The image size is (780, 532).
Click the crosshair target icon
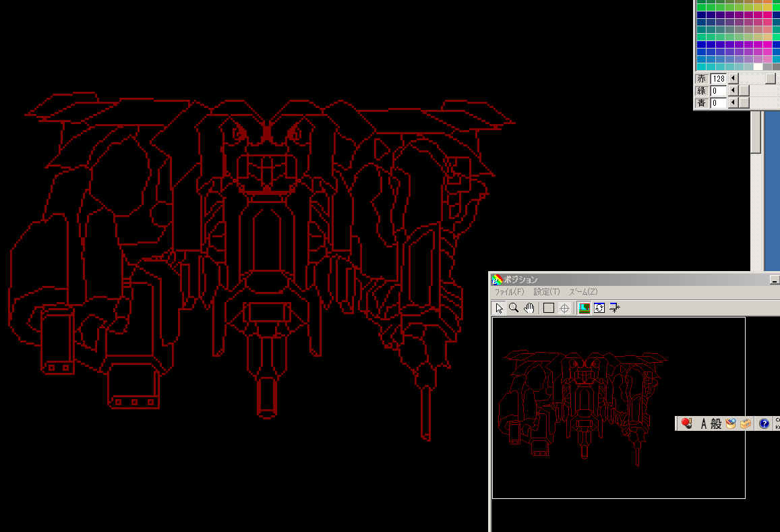pos(564,308)
